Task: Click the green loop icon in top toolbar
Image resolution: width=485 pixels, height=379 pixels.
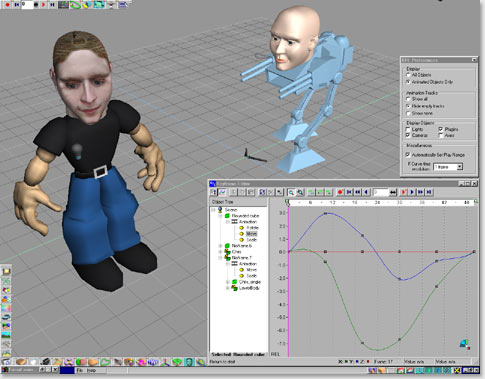Action: [x=76, y=5]
